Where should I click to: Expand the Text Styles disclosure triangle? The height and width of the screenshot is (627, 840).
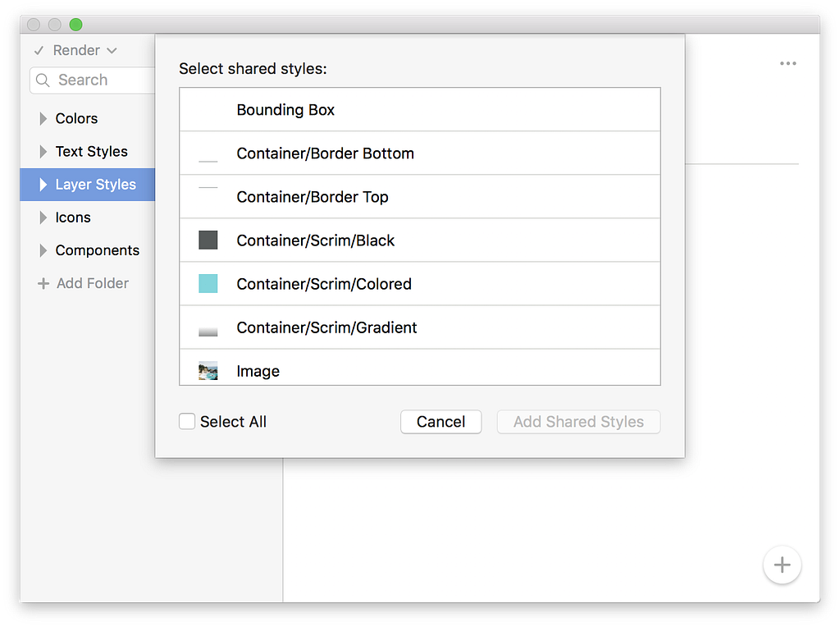click(43, 152)
